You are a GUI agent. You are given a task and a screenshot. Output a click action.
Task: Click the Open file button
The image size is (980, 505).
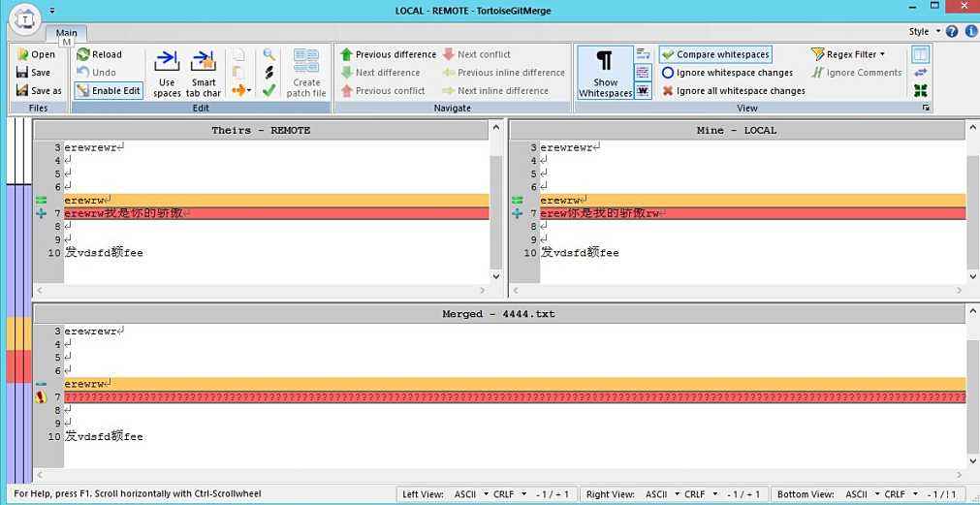[x=36, y=55]
